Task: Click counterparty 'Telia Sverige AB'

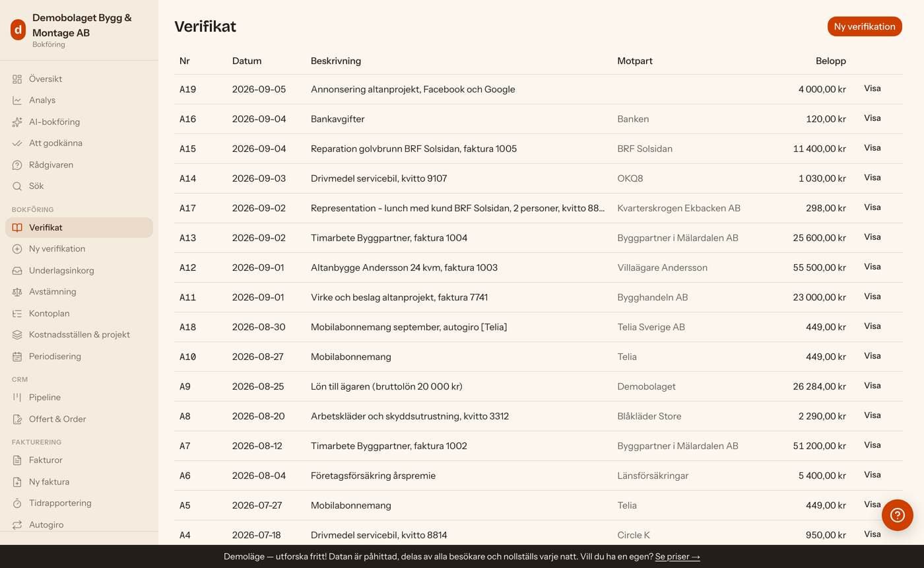Action: tap(651, 327)
